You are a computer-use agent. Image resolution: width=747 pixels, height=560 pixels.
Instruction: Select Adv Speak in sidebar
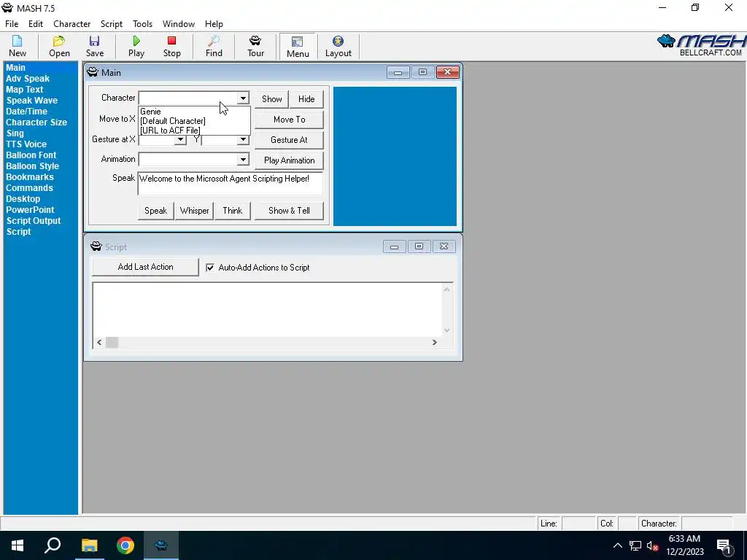coord(28,79)
